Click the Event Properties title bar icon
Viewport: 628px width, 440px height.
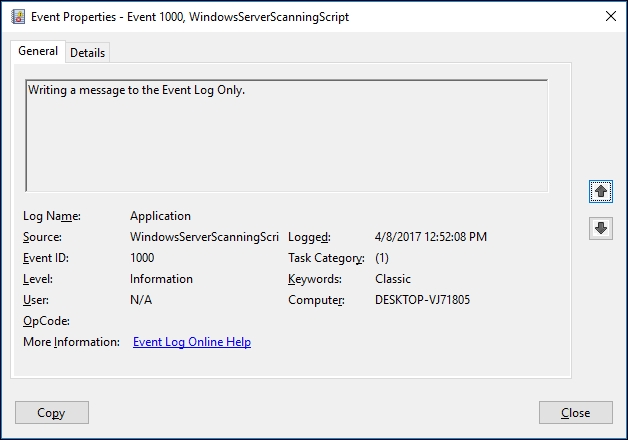(18, 17)
